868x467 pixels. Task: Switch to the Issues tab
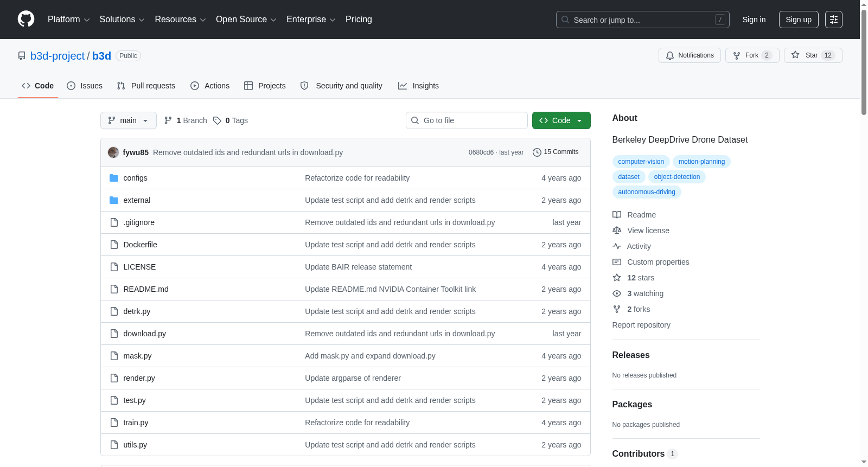click(85, 86)
